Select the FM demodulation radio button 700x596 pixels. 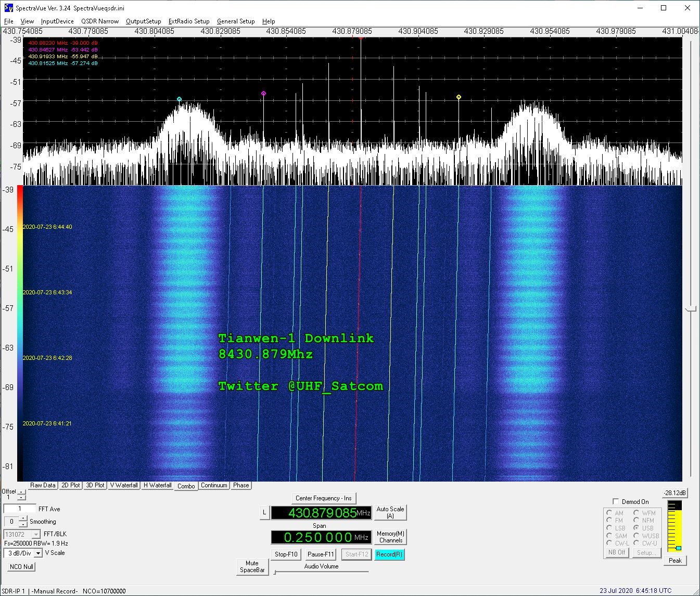[x=609, y=520]
